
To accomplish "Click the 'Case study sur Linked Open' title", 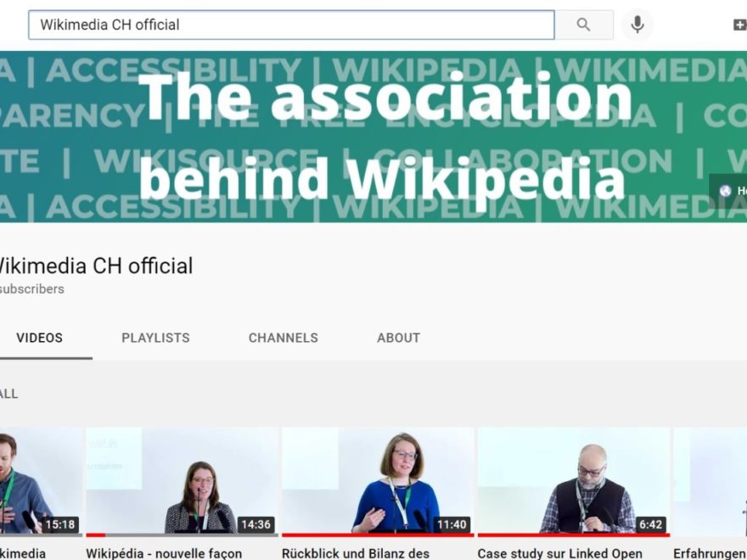I will click(559, 553).
